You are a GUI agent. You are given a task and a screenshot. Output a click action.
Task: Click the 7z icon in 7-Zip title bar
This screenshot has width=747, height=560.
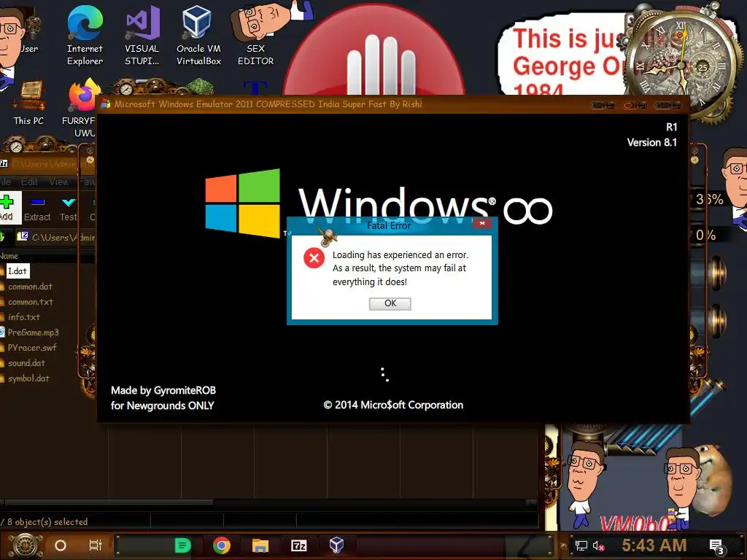click(4, 163)
